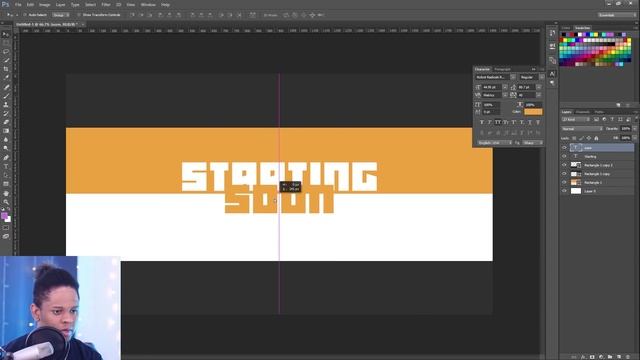Open the leading dropdown
The image size is (640, 360).
tap(539, 87)
